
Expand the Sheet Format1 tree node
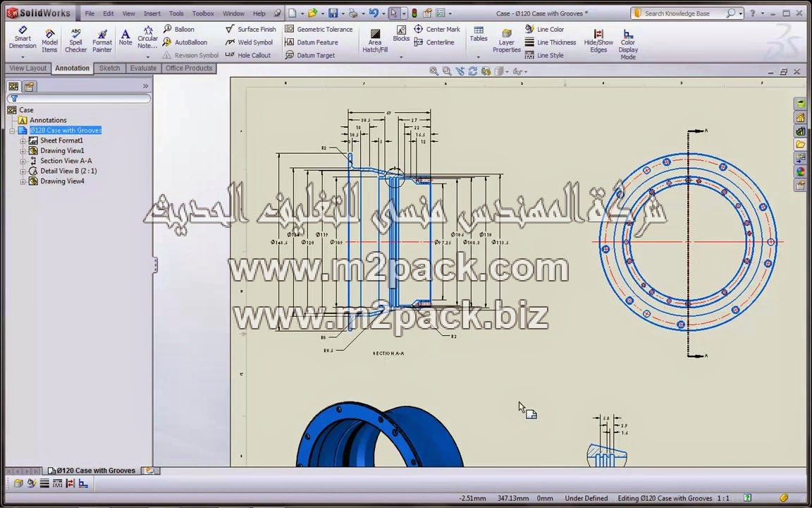tap(23, 140)
